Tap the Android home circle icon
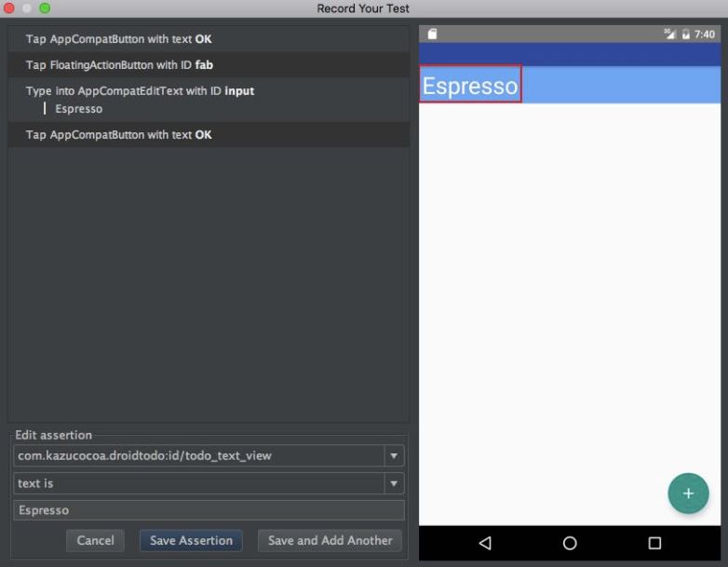This screenshot has height=567, width=728. 570,543
